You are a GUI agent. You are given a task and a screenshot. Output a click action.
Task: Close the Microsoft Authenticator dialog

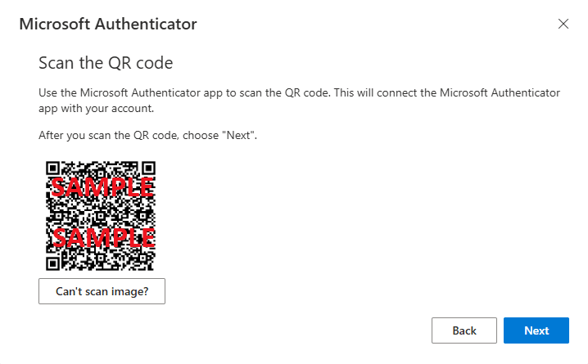click(x=563, y=24)
